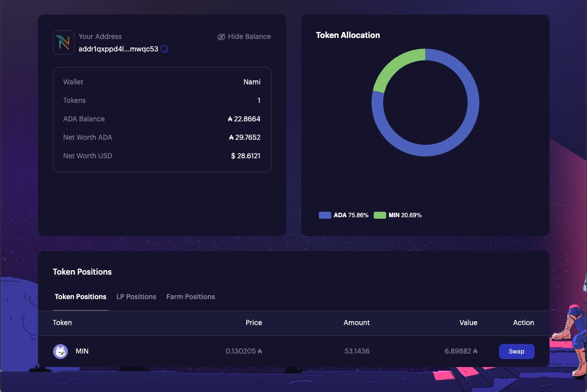The image size is (587, 392).
Task: Click the ADA Balance value 22.8664
Action: 244,119
